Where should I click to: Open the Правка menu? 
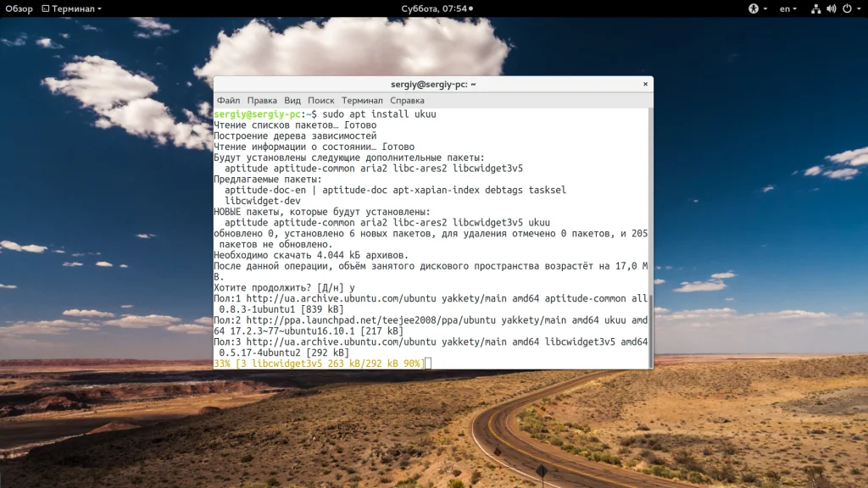point(262,101)
